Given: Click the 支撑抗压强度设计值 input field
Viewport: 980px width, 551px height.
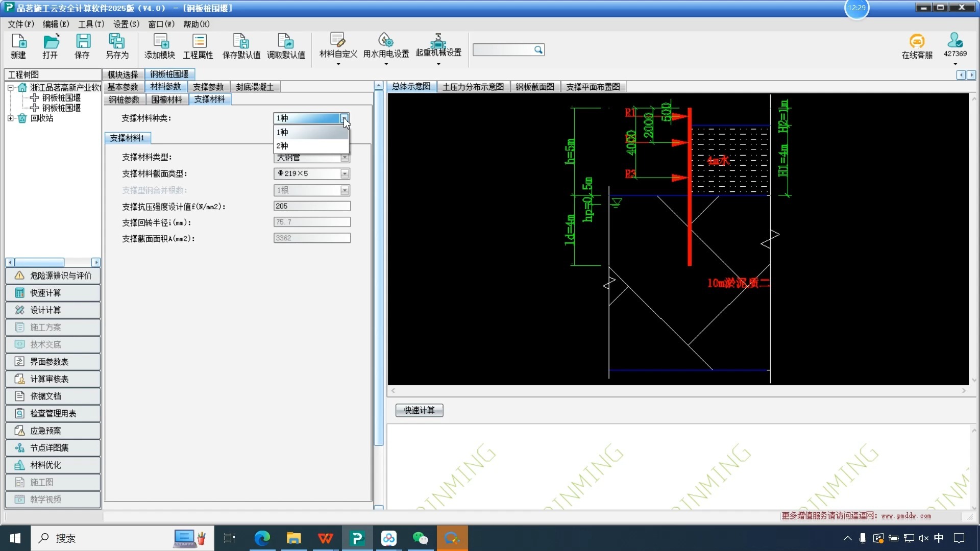Looking at the screenshot, I should [x=312, y=206].
